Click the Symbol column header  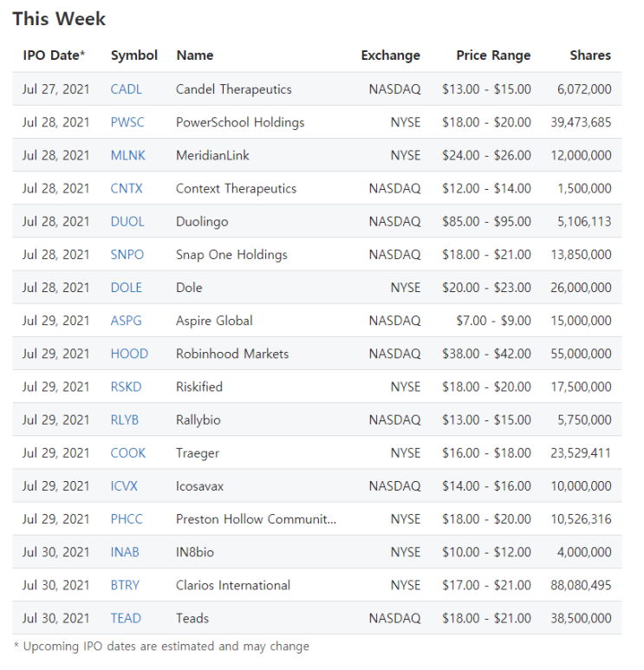coord(134,55)
